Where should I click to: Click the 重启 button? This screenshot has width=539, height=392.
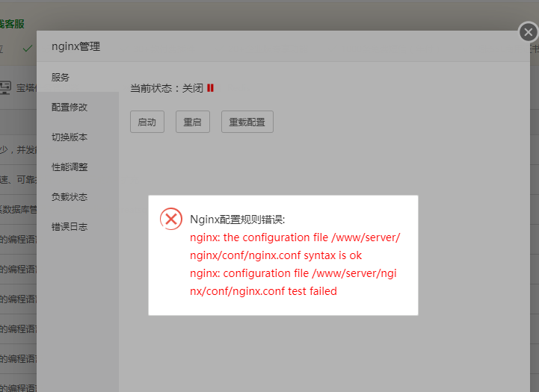click(x=193, y=122)
